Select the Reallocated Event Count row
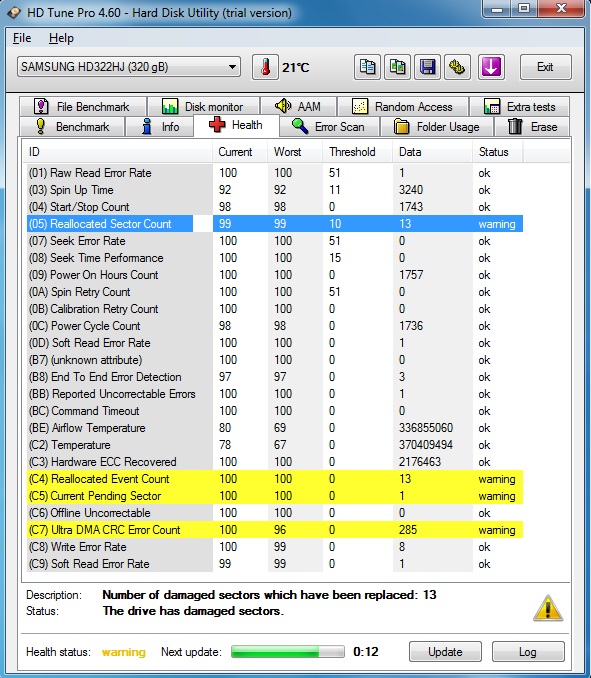 coord(275,479)
